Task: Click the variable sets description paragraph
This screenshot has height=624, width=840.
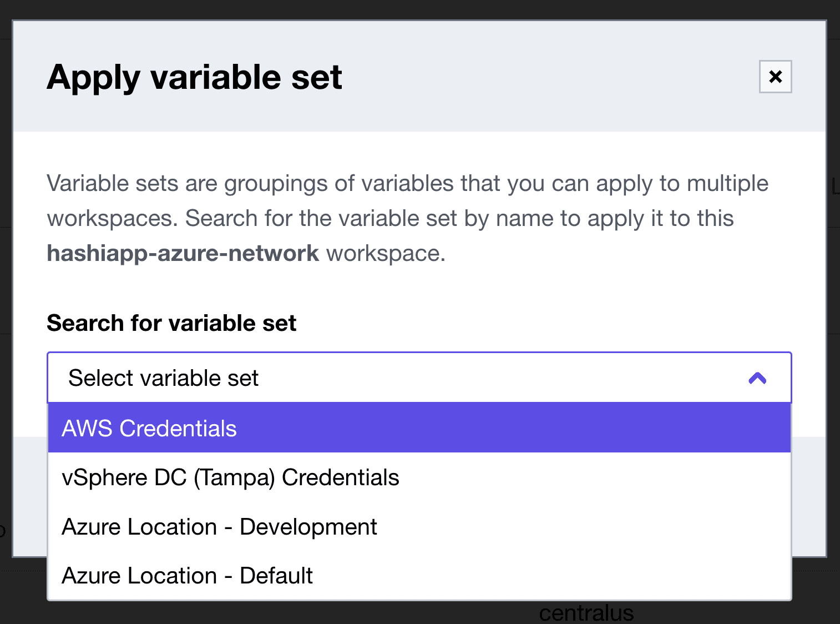Action: tap(407, 218)
